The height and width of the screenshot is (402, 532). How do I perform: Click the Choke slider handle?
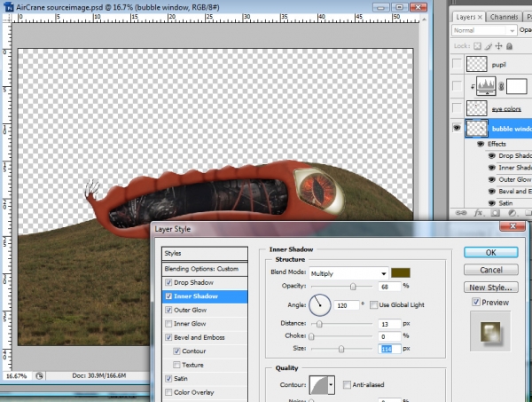311,336
